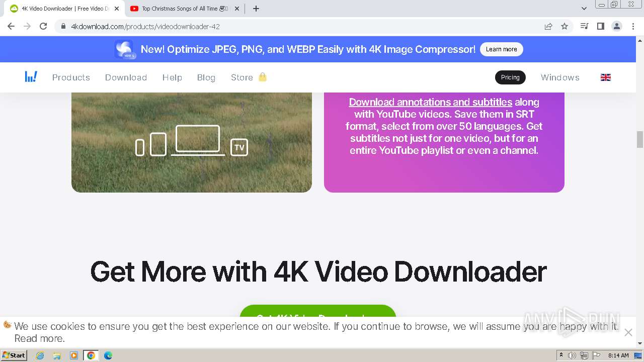
Task: Click the page vertical scrollbar thumb
Action: pos(639,140)
